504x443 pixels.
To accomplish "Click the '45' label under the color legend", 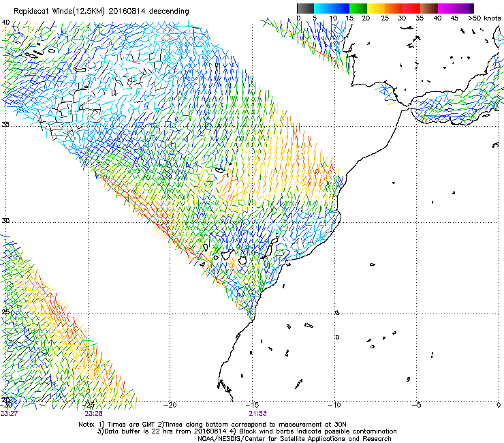I will [x=454, y=18].
